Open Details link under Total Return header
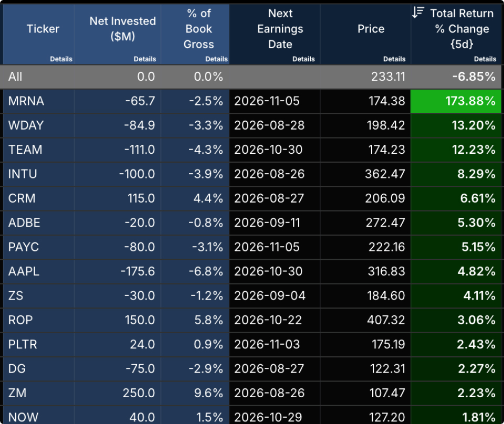Image resolution: width=504 pixels, height=424 pixels. coord(485,59)
